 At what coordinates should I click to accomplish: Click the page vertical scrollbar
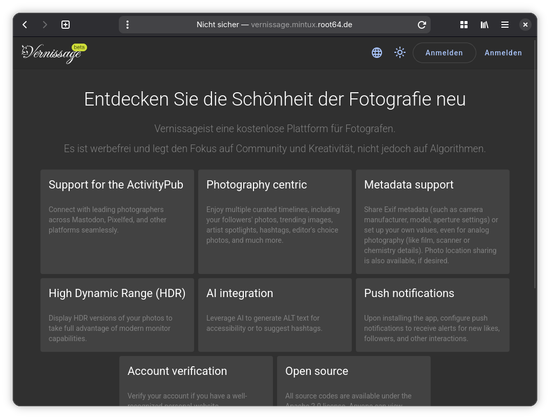pos(535,164)
